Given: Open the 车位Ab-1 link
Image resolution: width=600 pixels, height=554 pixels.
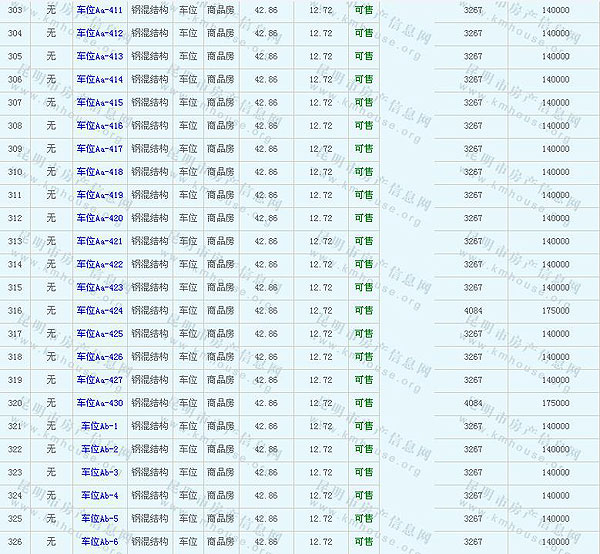Looking at the screenshot, I should click(100, 426).
